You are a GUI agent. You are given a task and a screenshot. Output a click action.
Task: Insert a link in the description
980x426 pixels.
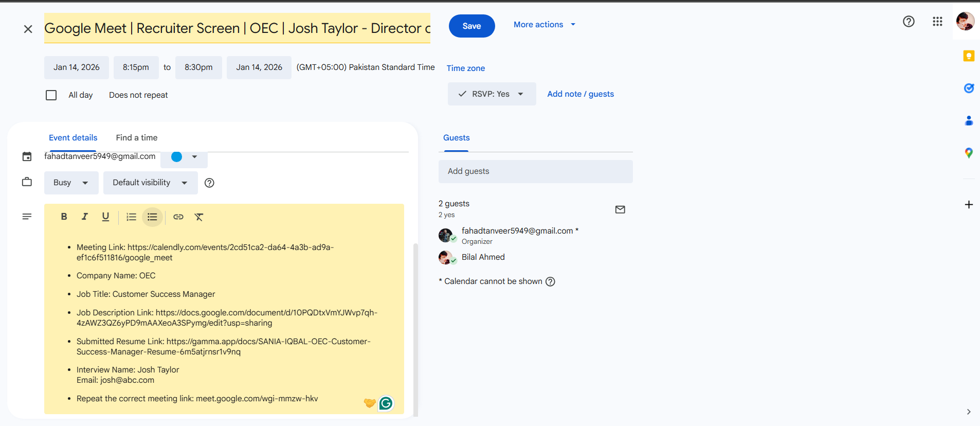178,217
